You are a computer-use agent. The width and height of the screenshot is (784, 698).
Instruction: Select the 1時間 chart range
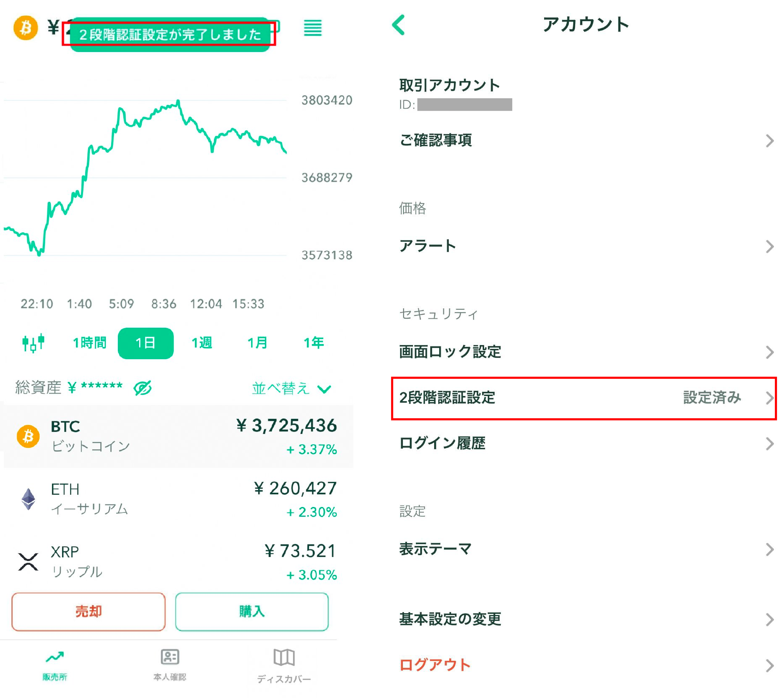point(89,343)
